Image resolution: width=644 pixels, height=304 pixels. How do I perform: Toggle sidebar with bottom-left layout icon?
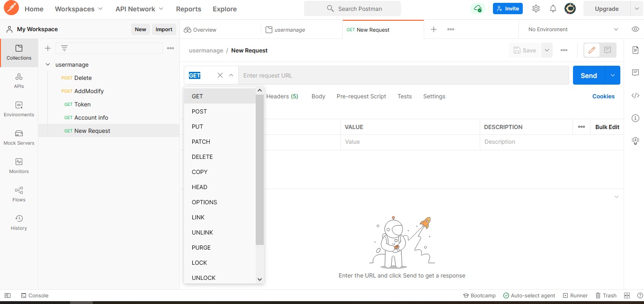(x=8, y=295)
